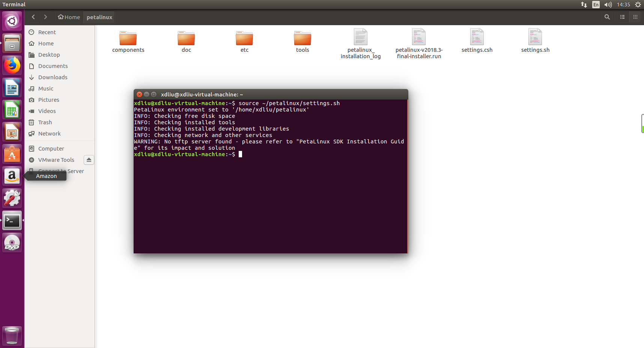Eject VMware Tools using the eject icon
This screenshot has width=644, height=348.
click(x=89, y=160)
